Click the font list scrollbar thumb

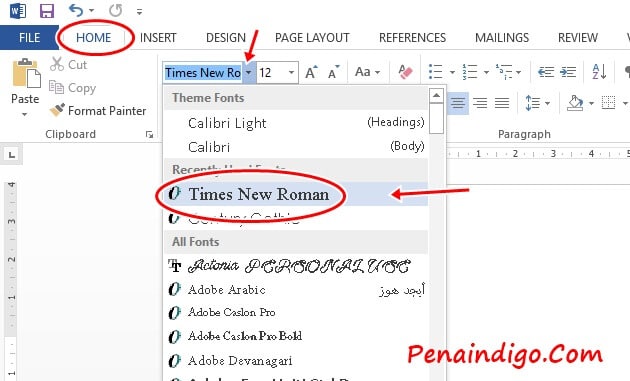pyautogui.click(x=436, y=119)
